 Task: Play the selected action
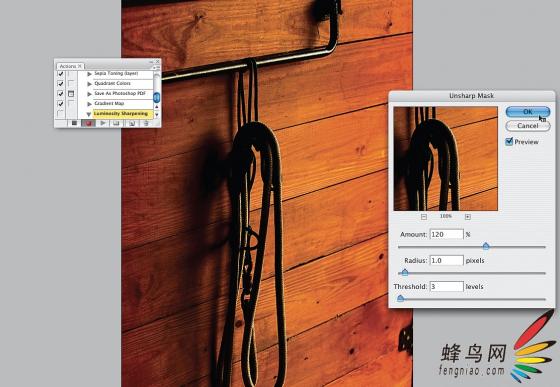(103, 123)
